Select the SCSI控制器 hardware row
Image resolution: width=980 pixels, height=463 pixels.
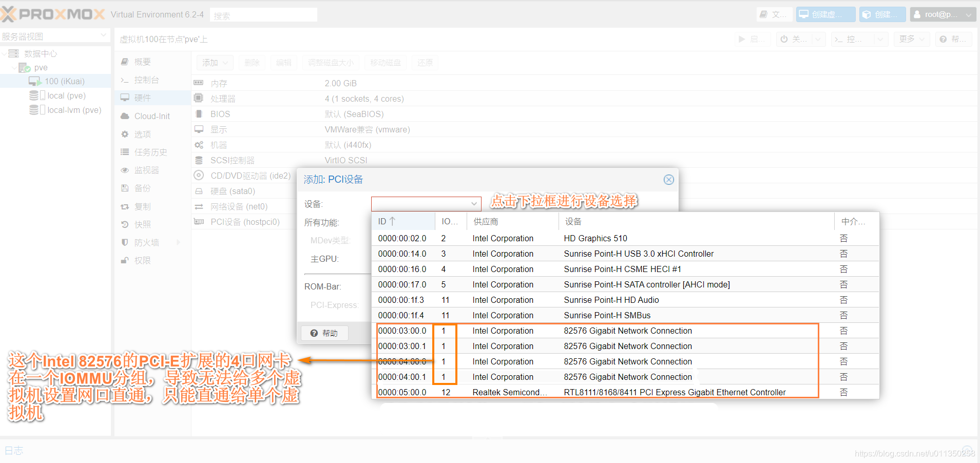[585, 160]
